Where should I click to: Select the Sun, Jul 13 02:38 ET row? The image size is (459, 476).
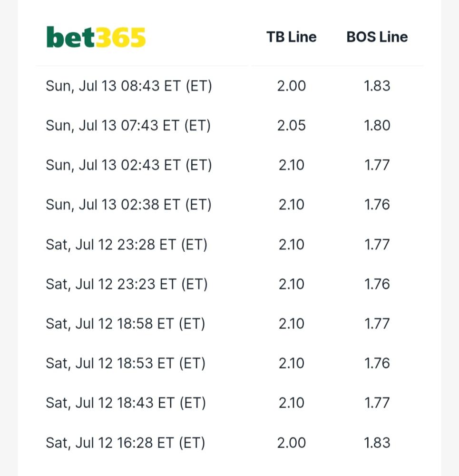[229, 205]
